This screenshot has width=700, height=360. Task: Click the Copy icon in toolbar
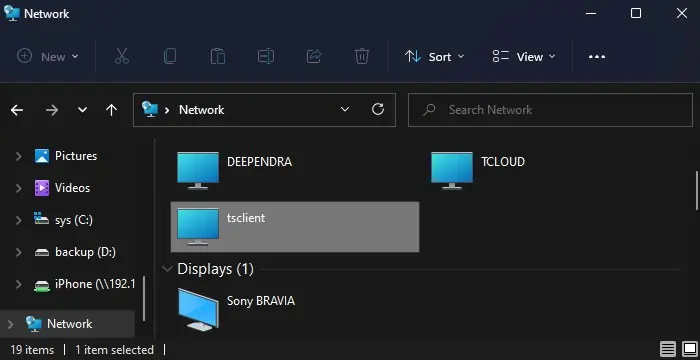[170, 57]
